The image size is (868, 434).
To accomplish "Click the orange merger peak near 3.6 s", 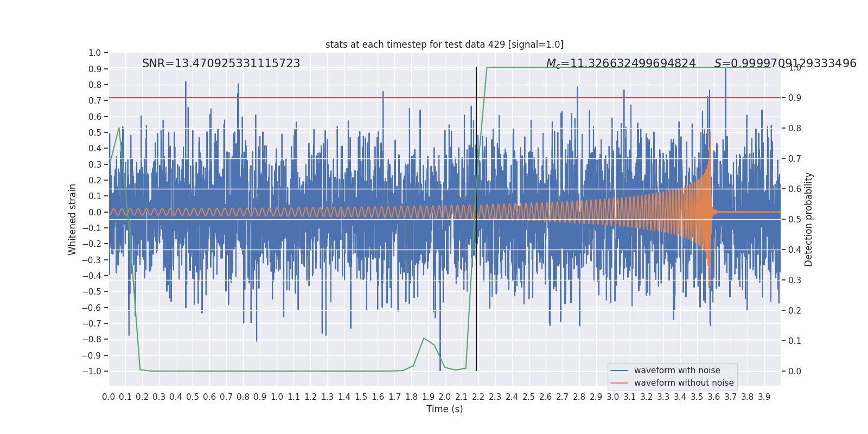I will coord(710,133).
